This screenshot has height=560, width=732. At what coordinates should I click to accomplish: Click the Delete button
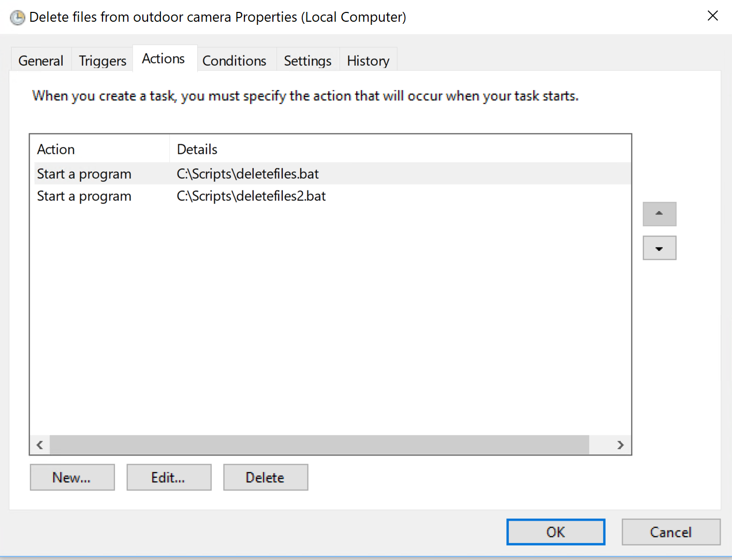266,477
